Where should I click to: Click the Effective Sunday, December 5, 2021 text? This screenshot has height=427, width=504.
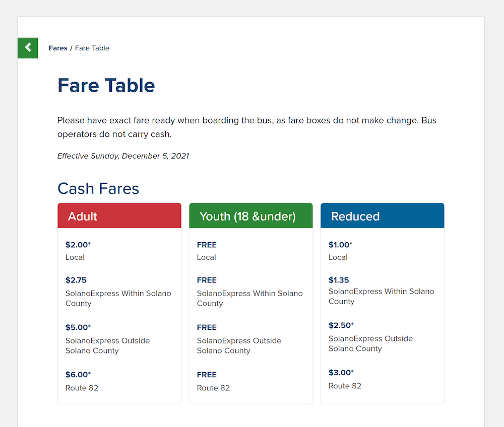(x=123, y=156)
